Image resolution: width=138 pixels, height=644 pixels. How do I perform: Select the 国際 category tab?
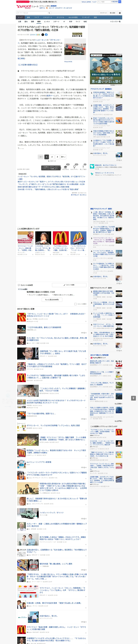[x=32, y=21]
